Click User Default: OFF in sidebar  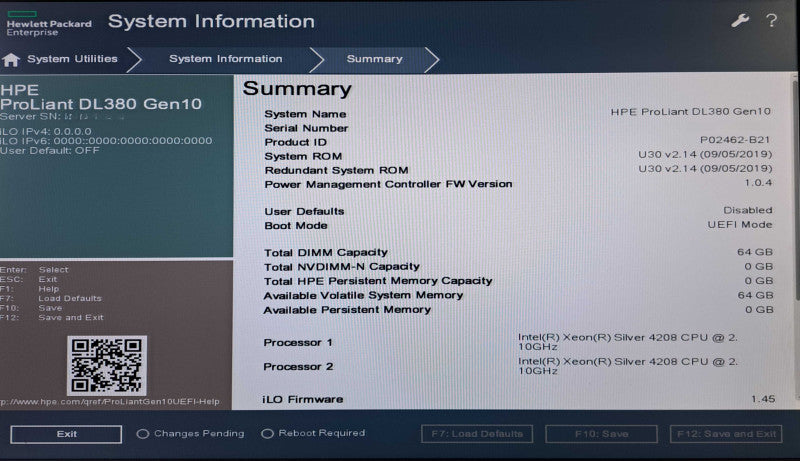click(x=50, y=150)
